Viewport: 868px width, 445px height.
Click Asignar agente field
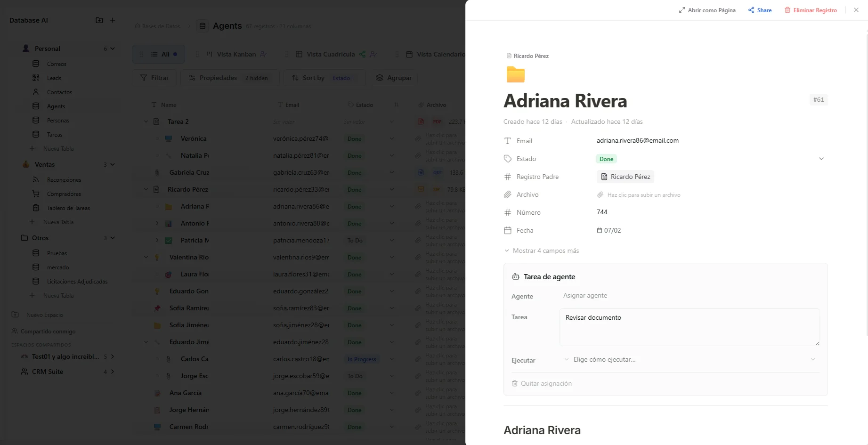point(585,295)
